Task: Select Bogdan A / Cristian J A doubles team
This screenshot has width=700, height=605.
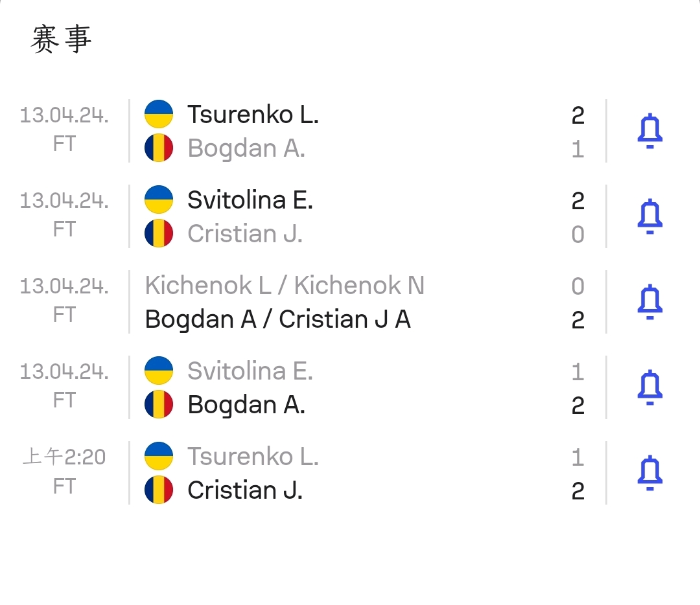Action: 277,319
